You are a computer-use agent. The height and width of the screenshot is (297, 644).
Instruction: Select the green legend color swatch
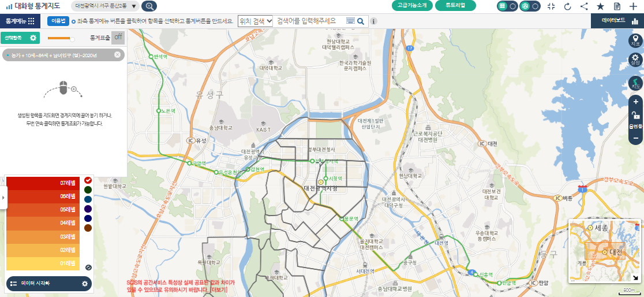point(88,190)
